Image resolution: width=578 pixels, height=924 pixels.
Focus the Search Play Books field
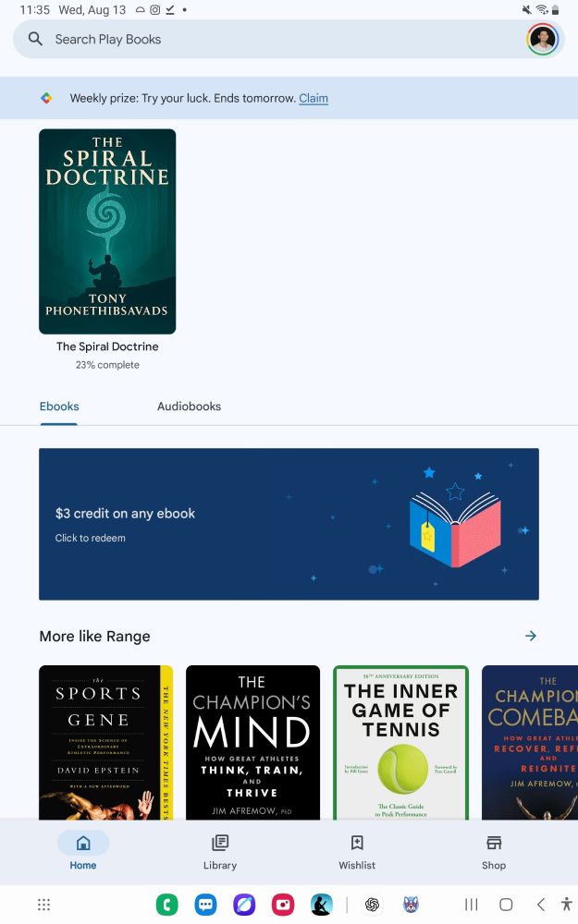click(x=271, y=39)
